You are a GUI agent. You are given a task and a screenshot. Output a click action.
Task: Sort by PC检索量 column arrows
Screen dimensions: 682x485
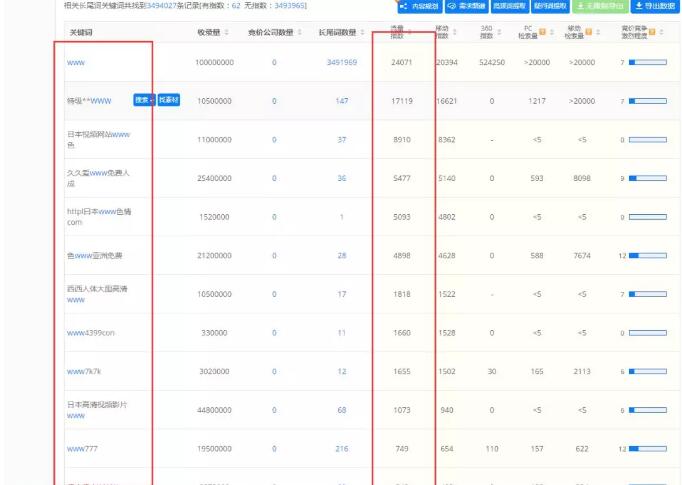tap(552, 32)
